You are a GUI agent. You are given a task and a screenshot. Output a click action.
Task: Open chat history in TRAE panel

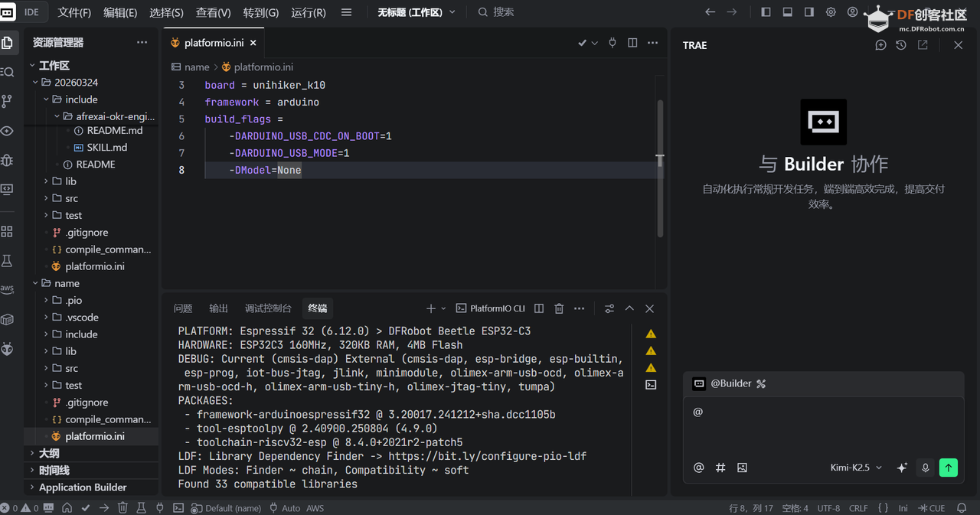901,45
